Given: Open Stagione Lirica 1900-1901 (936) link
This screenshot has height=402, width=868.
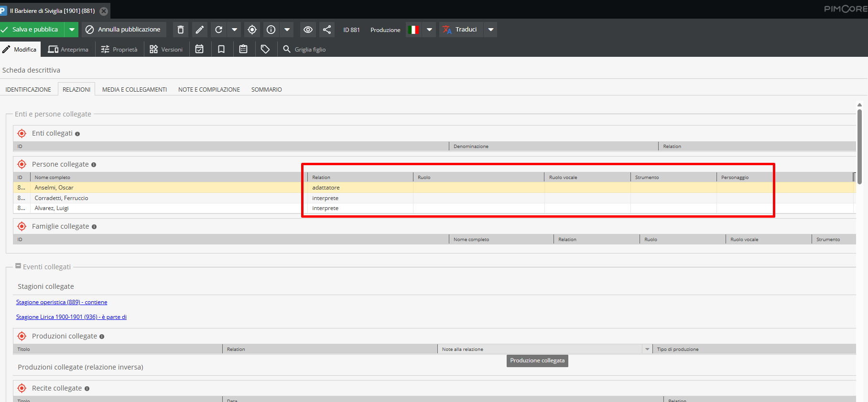Looking at the screenshot, I should (x=71, y=317).
